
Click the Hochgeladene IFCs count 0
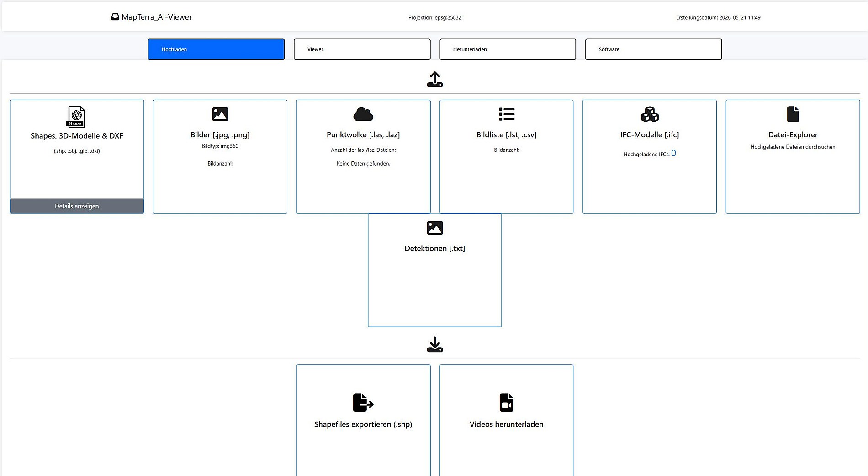click(x=673, y=153)
